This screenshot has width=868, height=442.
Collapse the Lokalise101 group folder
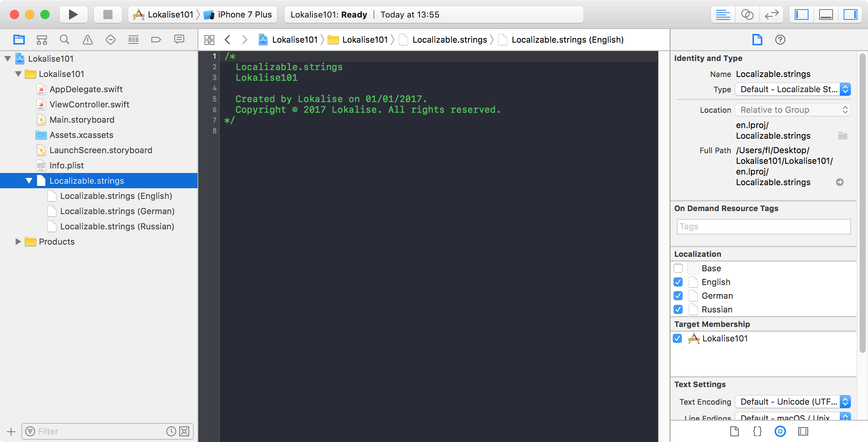[18, 74]
